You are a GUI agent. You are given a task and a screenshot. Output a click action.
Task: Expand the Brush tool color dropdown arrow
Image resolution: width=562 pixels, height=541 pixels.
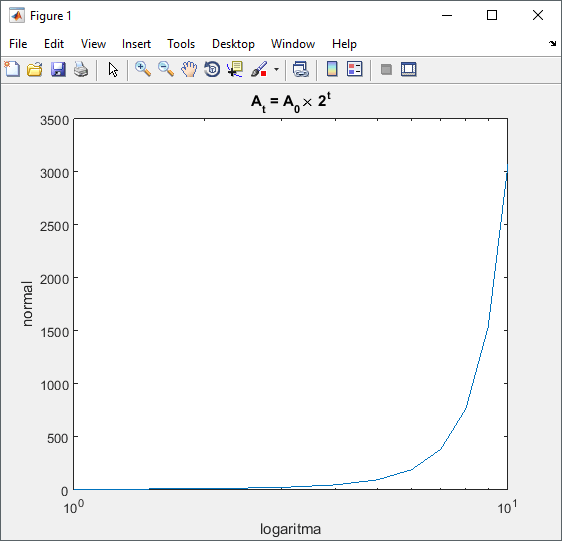pyautogui.click(x=276, y=69)
